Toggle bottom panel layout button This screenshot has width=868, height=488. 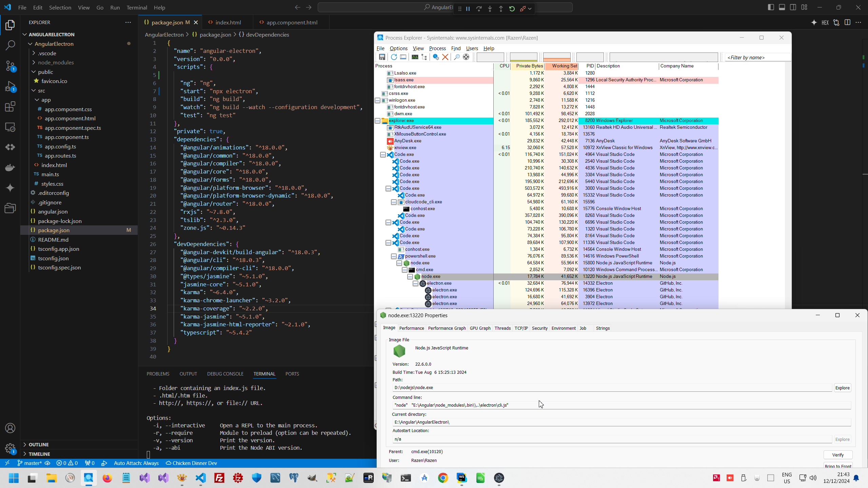(782, 7)
